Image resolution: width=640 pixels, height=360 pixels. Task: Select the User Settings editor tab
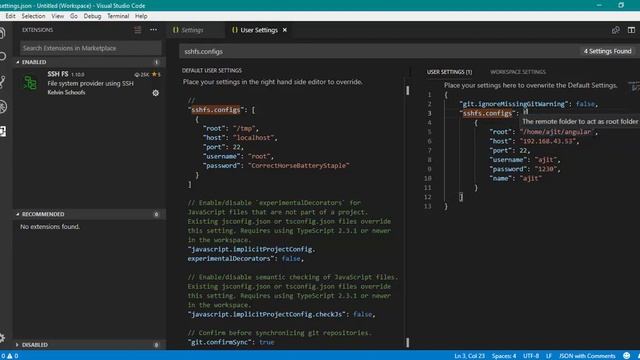259,30
